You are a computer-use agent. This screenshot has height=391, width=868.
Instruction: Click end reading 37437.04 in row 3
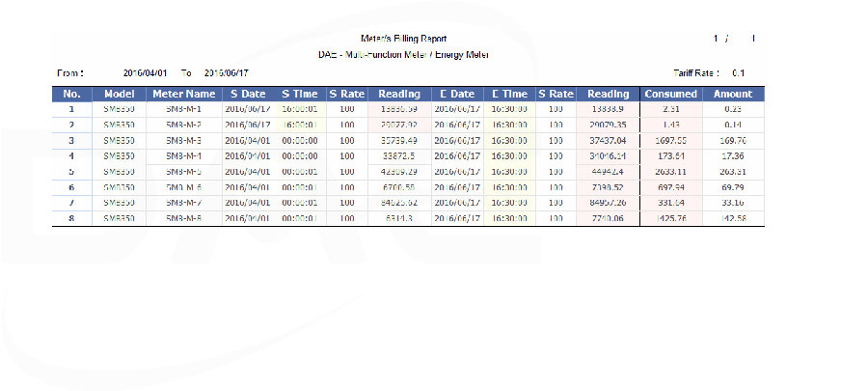[x=608, y=141]
